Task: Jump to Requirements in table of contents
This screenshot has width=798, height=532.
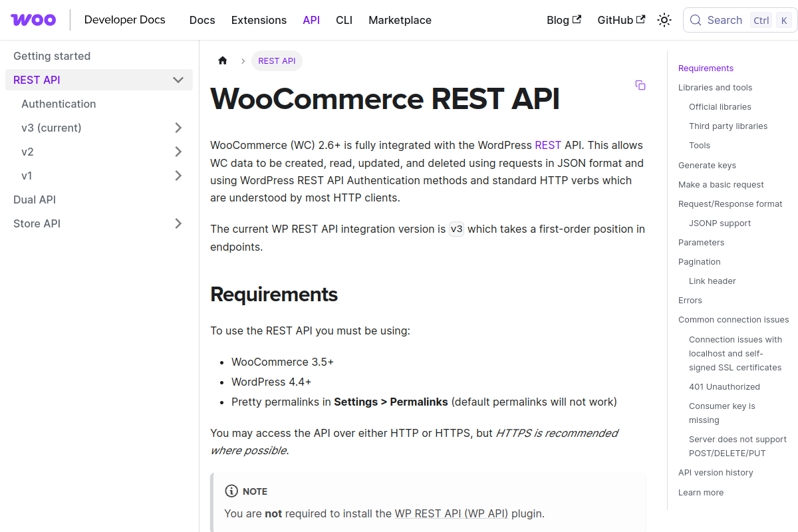Action: [706, 68]
